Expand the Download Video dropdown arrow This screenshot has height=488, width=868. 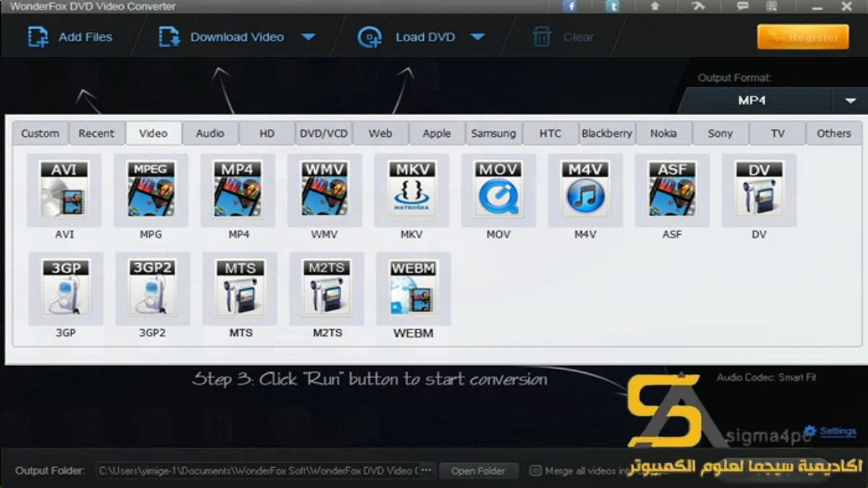click(x=308, y=37)
